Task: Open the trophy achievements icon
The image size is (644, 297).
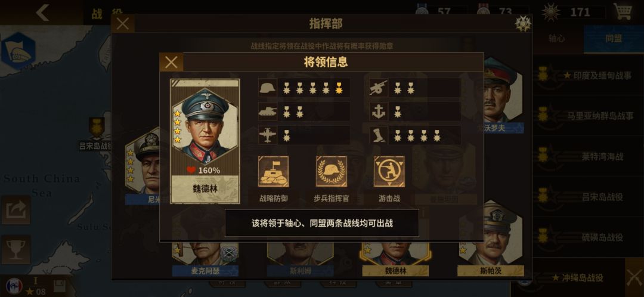Action: click(16, 250)
